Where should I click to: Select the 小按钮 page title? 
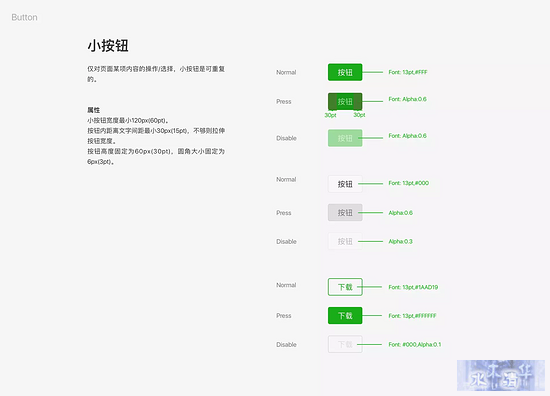pos(108,46)
